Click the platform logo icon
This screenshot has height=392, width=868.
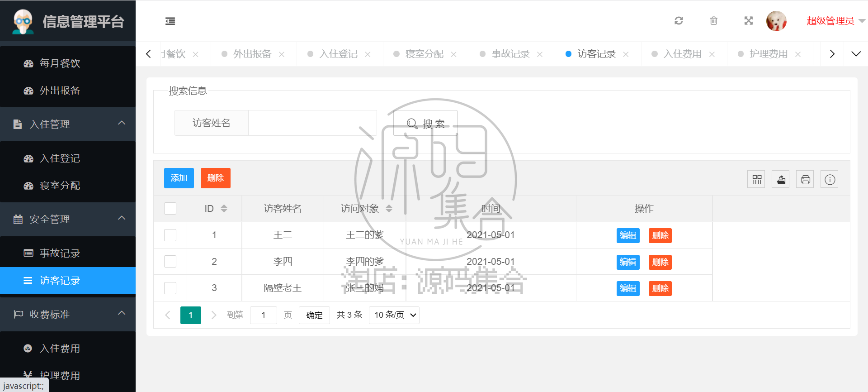(23, 21)
